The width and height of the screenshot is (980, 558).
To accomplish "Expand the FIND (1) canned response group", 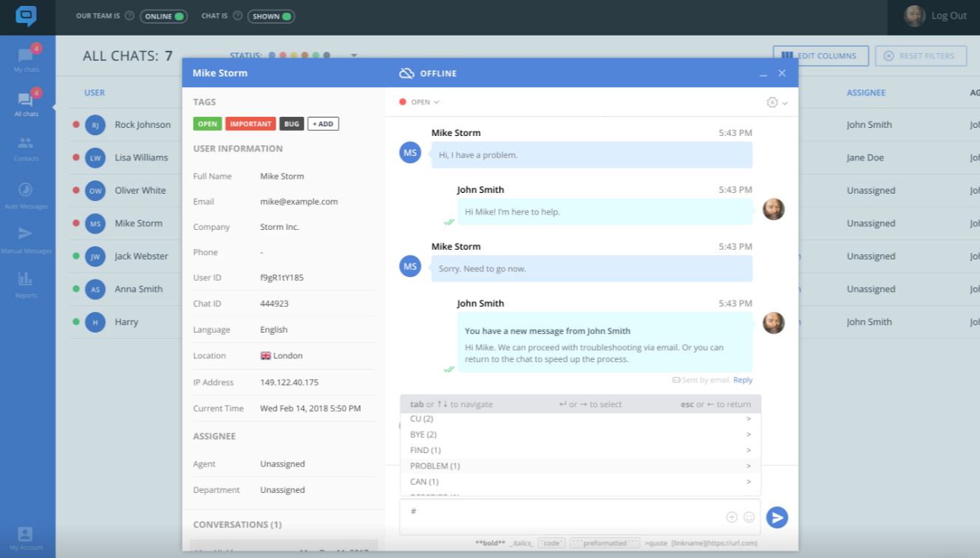I will point(580,450).
